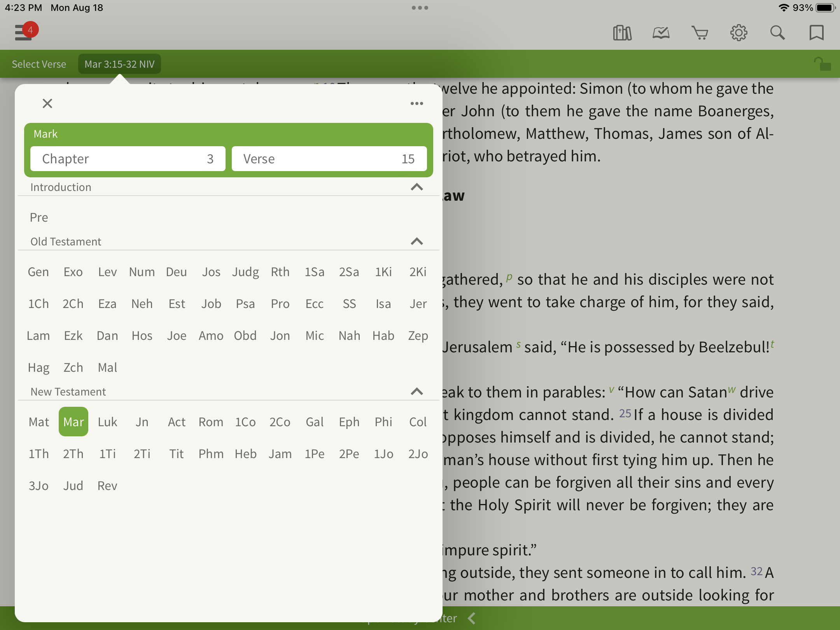Choose the book SS
The height and width of the screenshot is (630, 840).
pos(349,304)
